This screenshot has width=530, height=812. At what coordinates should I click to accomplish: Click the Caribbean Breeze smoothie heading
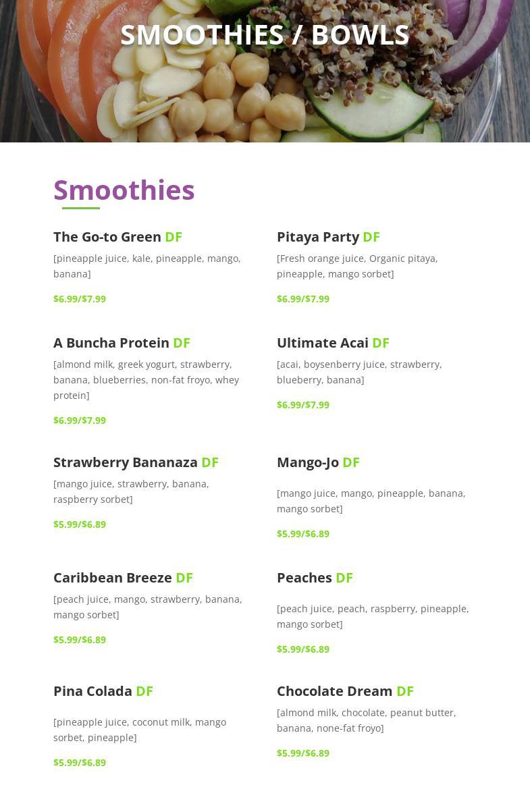click(x=113, y=578)
